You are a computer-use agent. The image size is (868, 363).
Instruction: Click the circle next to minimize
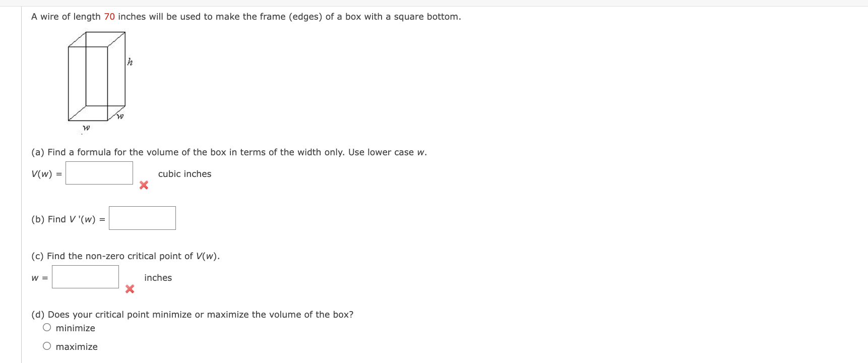click(x=46, y=327)
